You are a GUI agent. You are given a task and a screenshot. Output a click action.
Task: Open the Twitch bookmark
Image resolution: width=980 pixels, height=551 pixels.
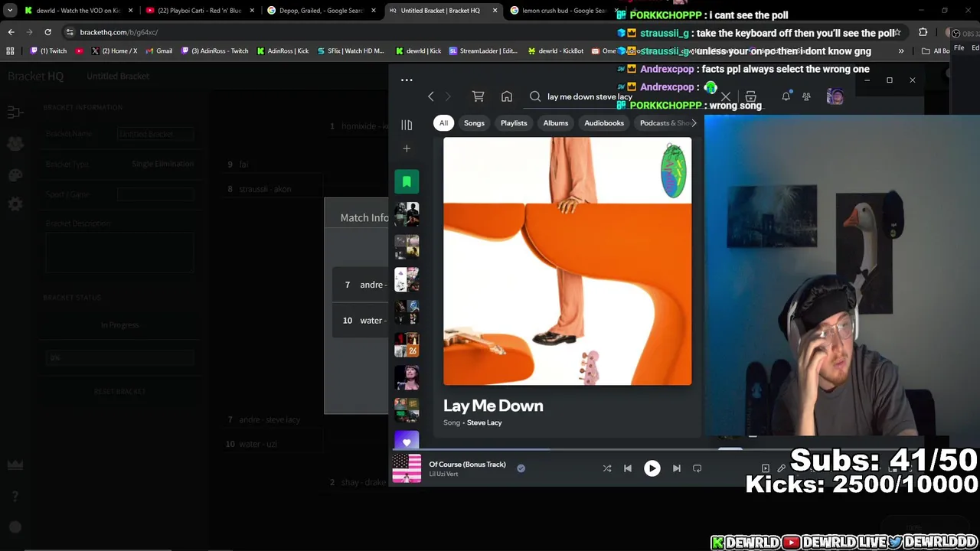tap(49, 51)
